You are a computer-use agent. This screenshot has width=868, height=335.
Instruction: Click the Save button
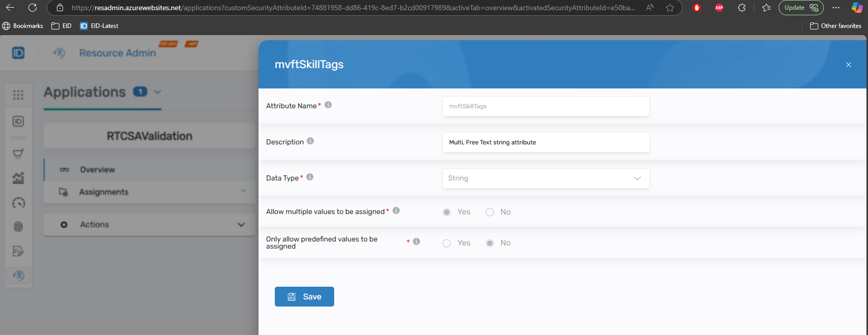pyautogui.click(x=304, y=297)
